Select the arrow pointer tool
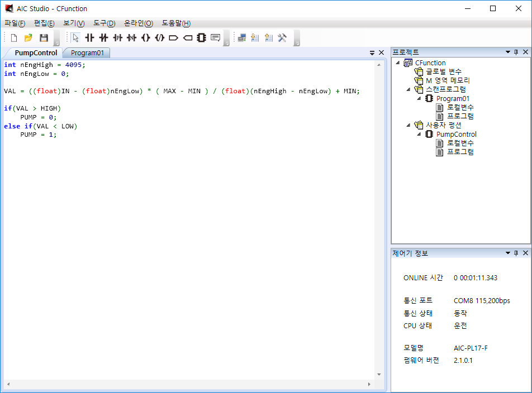Image resolution: width=532 pixels, height=393 pixels. (x=75, y=38)
